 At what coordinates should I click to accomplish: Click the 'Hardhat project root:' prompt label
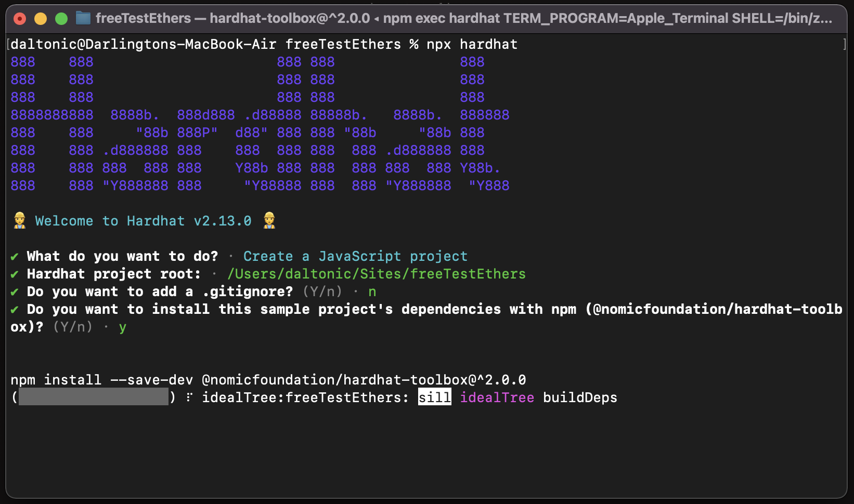click(x=114, y=274)
